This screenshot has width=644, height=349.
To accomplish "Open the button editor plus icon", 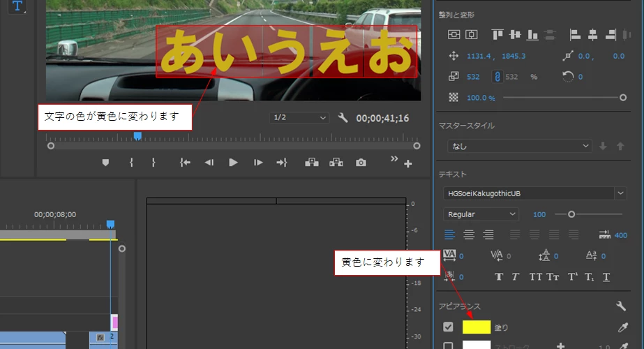I will [x=408, y=164].
